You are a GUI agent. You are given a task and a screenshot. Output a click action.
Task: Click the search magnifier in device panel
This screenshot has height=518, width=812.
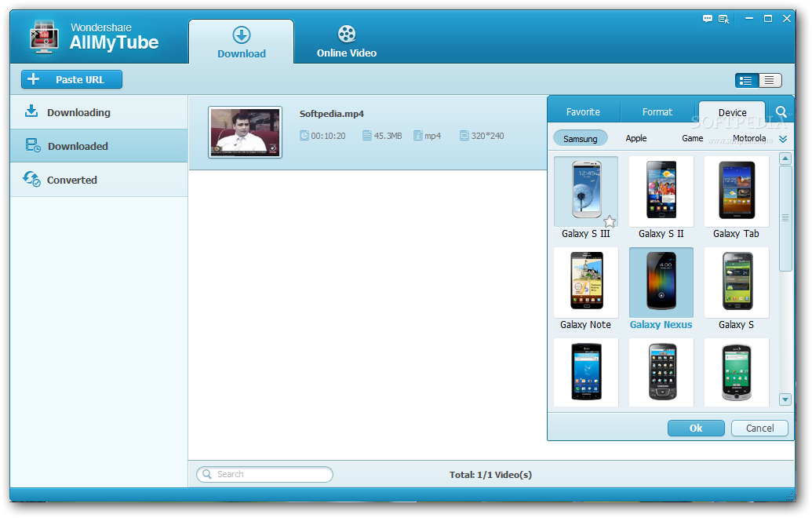click(x=781, y=111)
